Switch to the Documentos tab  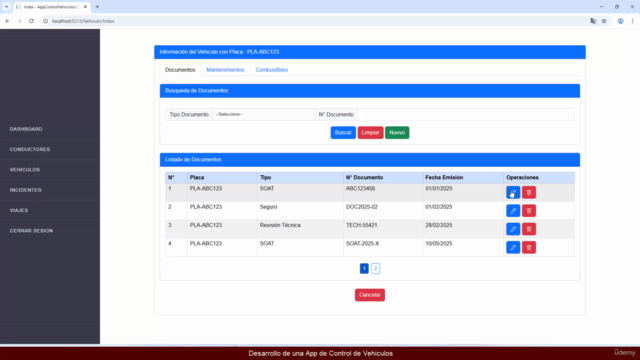(180, 70)
